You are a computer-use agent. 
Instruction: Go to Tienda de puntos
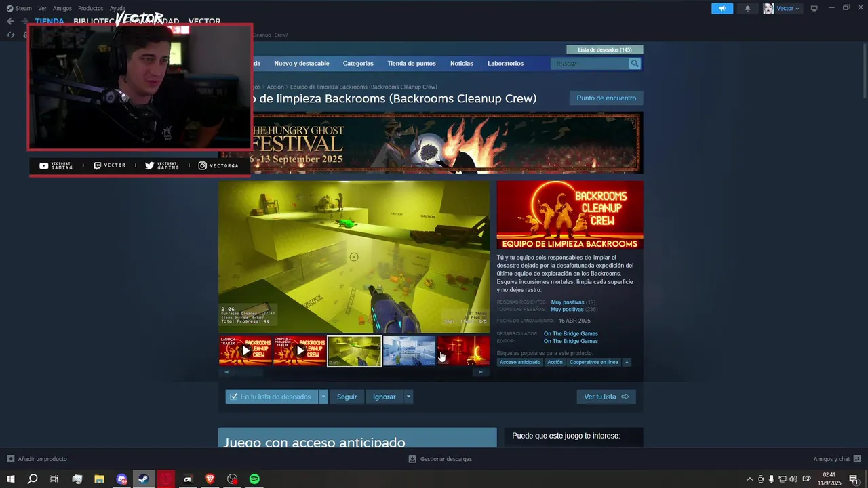[x=412, y=63]
